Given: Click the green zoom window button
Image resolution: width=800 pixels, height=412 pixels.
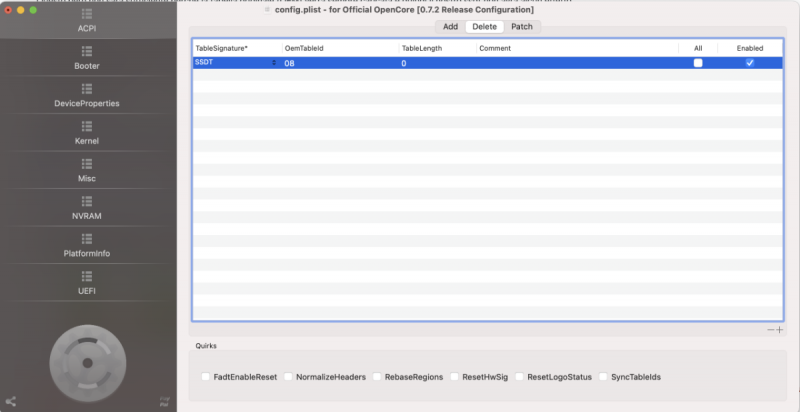Looking at the screenshot, I should [33, 10].
